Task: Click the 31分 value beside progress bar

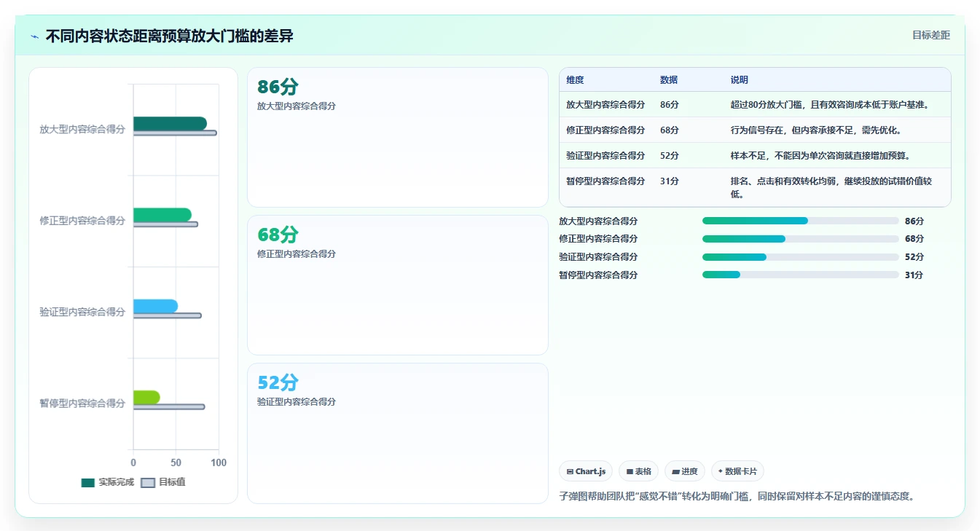Action: (914, 275)
